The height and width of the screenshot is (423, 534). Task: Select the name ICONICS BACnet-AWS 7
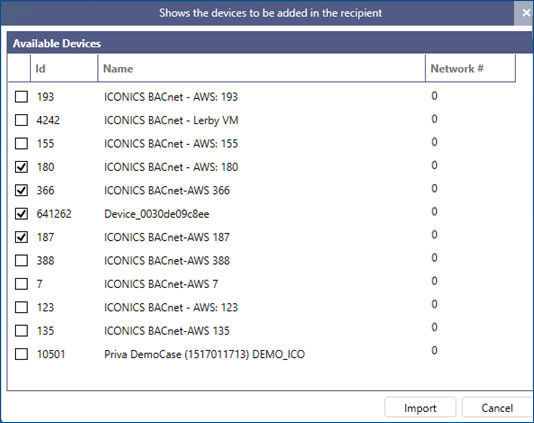tap(161, 284)
